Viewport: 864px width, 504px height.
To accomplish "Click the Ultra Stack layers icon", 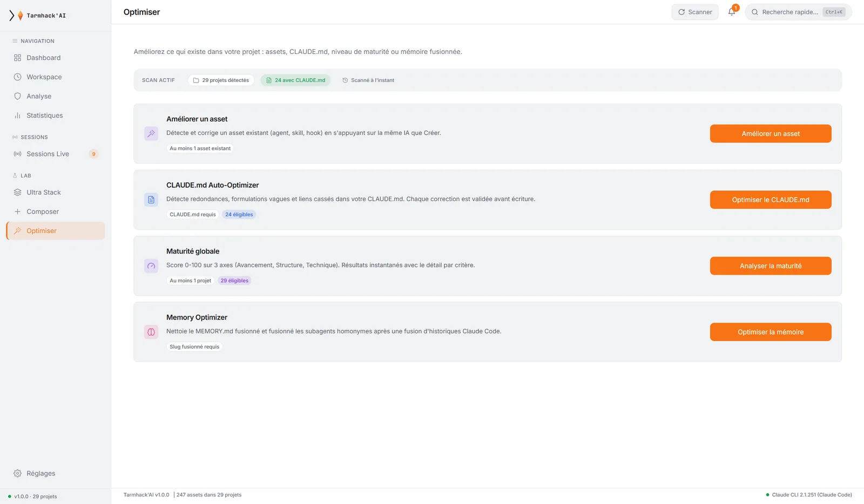I will tap(17, 192).
